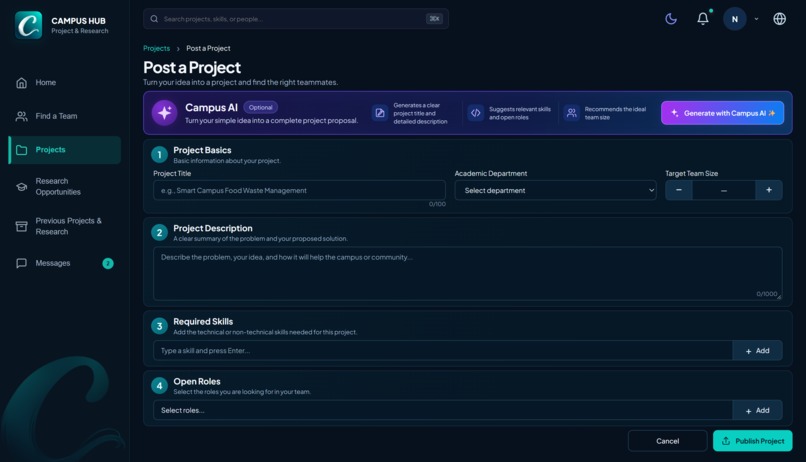Image resolution: width=806 pixels, height=462 pixels.
Task: Click the Project Description textarea
Action: coord(467,273)
